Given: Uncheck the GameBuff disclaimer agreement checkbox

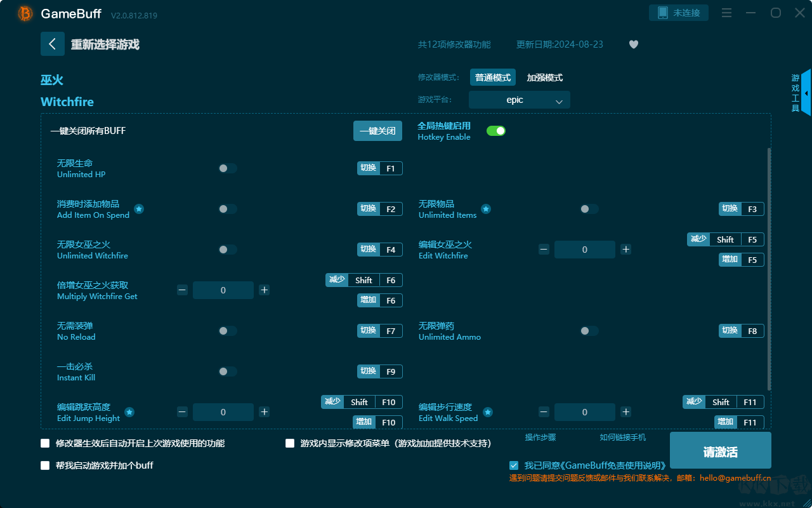Looking at the screenshot, I should point(514,465).
